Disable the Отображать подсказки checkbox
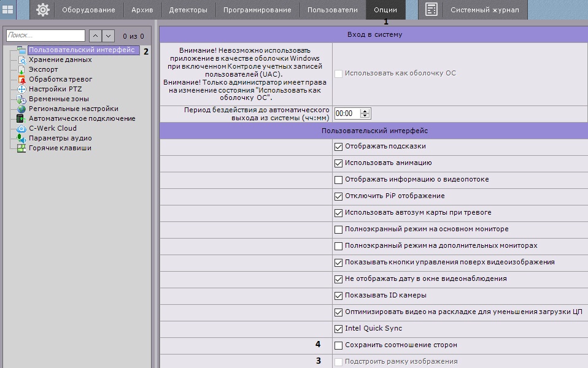This screenshot has height=368, width=588. point(338,147)
